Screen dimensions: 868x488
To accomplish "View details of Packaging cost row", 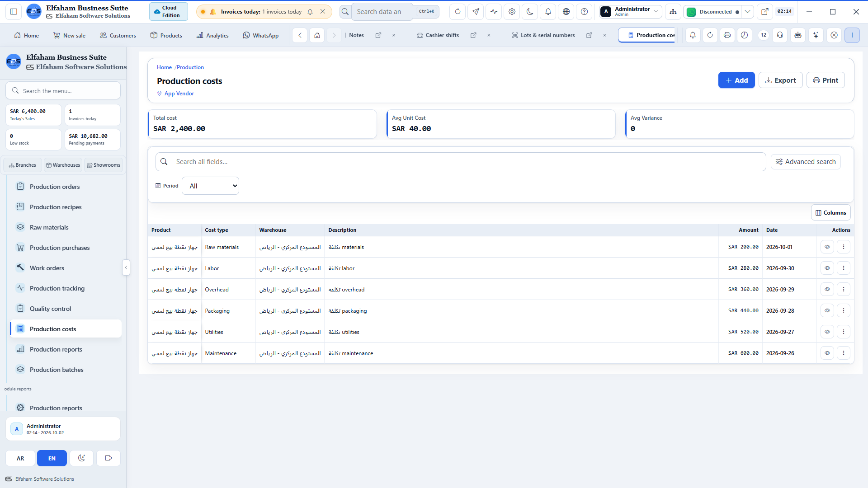I will [x=827, y=311].
